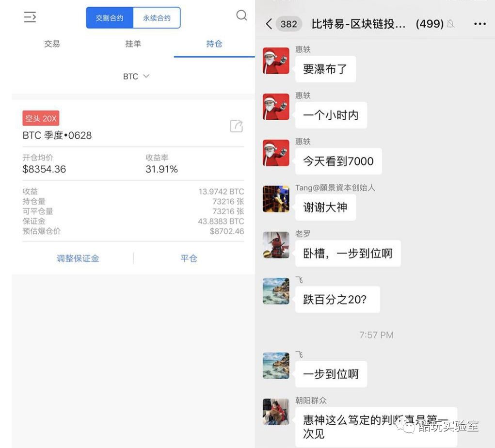Switch to the 交易 view
Screen dimensions: 495x448
tap(52, 44)
